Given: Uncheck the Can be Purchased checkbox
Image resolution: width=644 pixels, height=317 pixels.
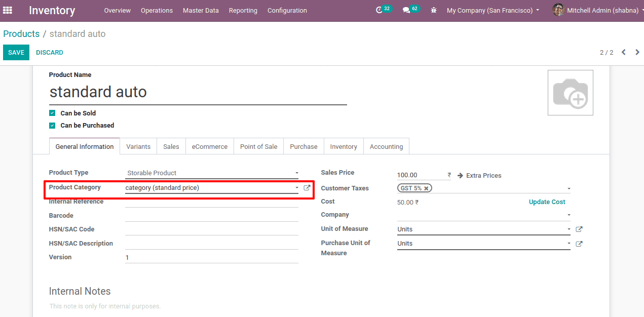Looking at the screenshot, I should (x=52, y=126).
